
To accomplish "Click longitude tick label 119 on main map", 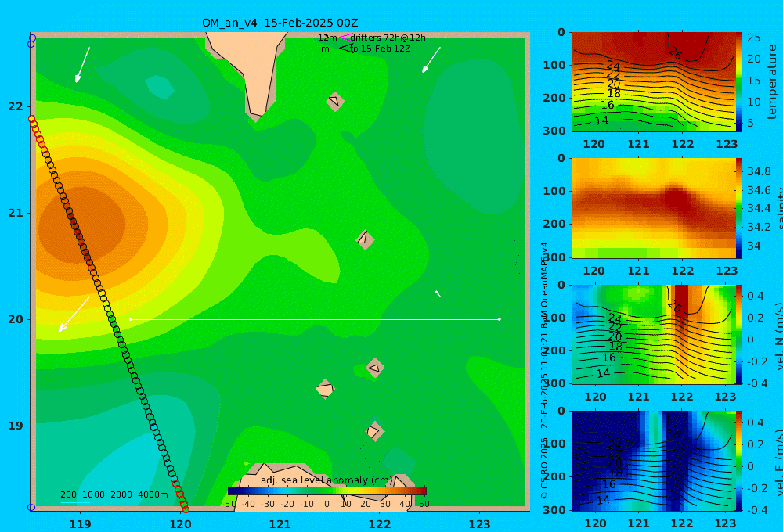I will (81, 524).
